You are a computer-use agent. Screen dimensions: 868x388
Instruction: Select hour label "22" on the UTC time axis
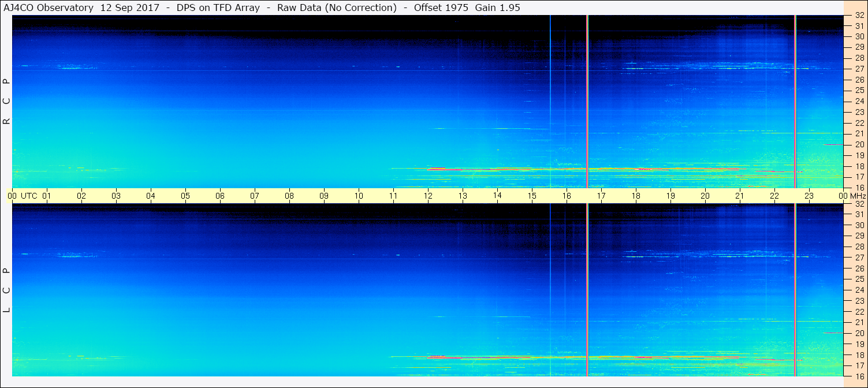[774, 196]
